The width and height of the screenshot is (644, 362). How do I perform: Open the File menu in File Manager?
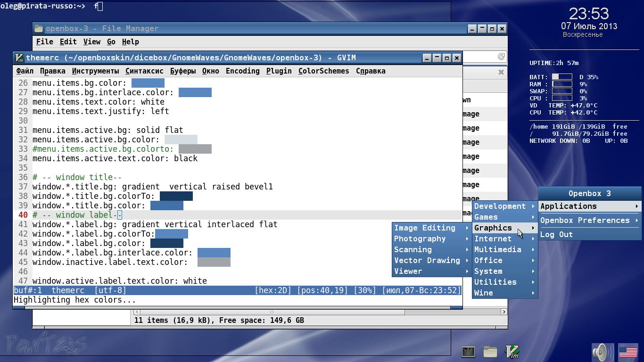click(x=45, y=42)
